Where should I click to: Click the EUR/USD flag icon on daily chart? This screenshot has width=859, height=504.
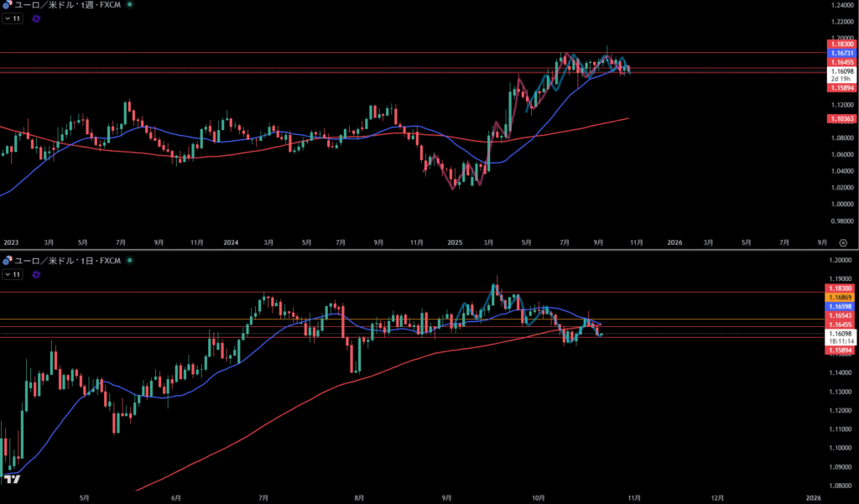[x=7, y=262]
